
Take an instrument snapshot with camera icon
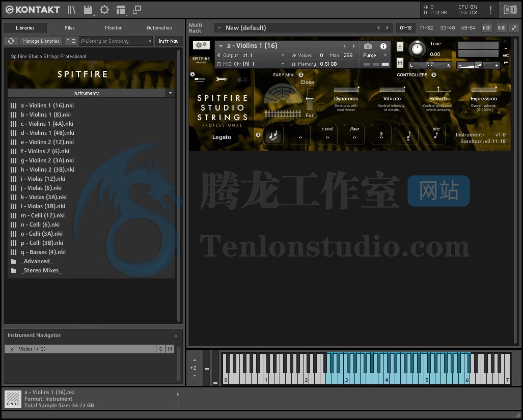coord(368,46)
